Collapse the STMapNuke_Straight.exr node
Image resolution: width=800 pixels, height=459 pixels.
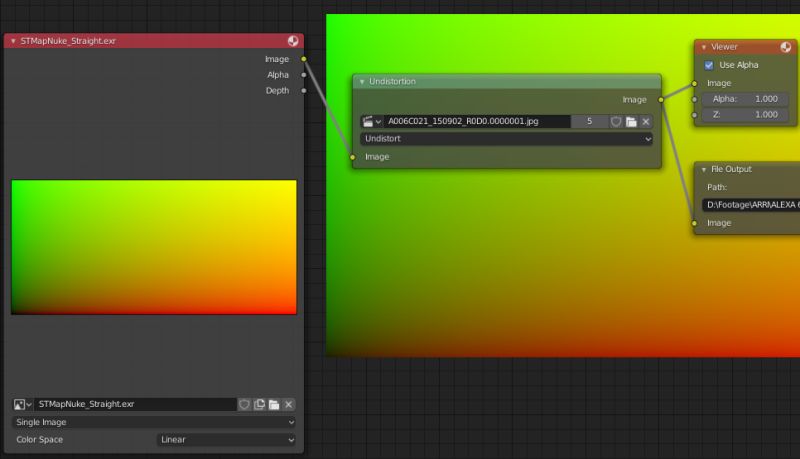coord(13,41)
